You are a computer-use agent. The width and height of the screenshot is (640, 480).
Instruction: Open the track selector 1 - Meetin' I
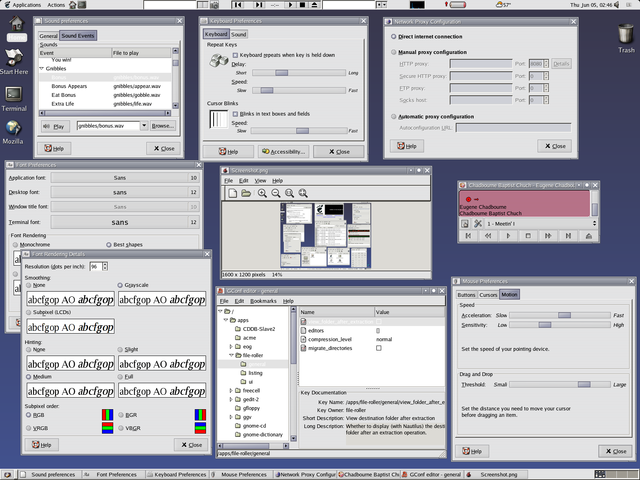coord(542,223)
